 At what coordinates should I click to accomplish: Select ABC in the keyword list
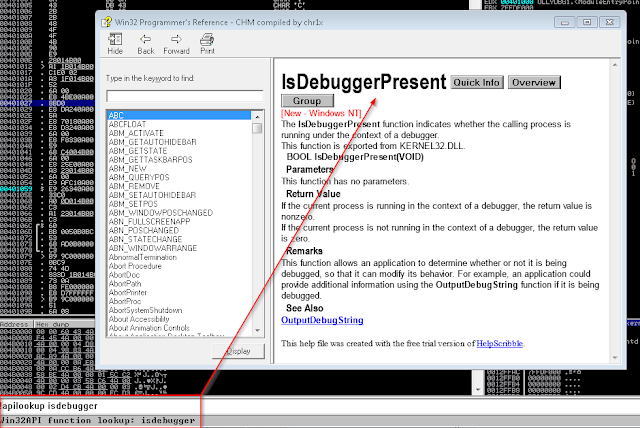(x=179, y=115)
